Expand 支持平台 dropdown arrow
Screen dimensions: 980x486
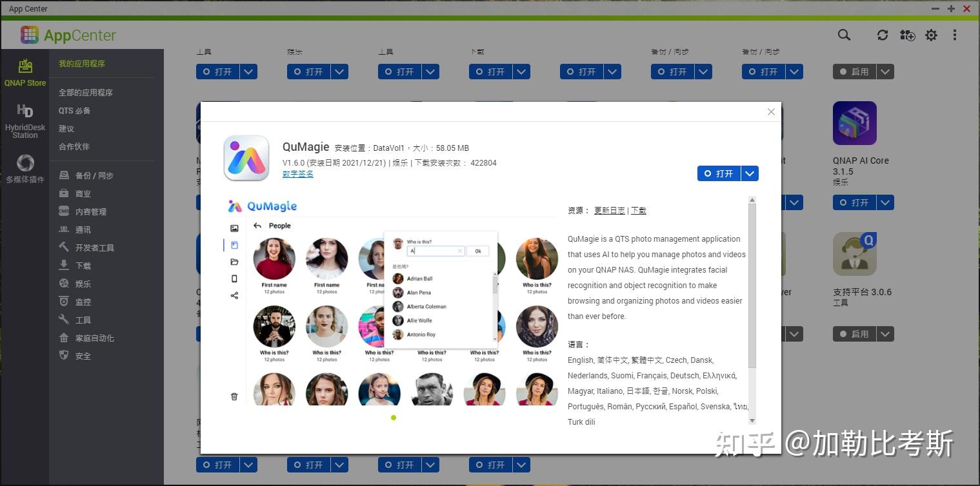(885, 334)
